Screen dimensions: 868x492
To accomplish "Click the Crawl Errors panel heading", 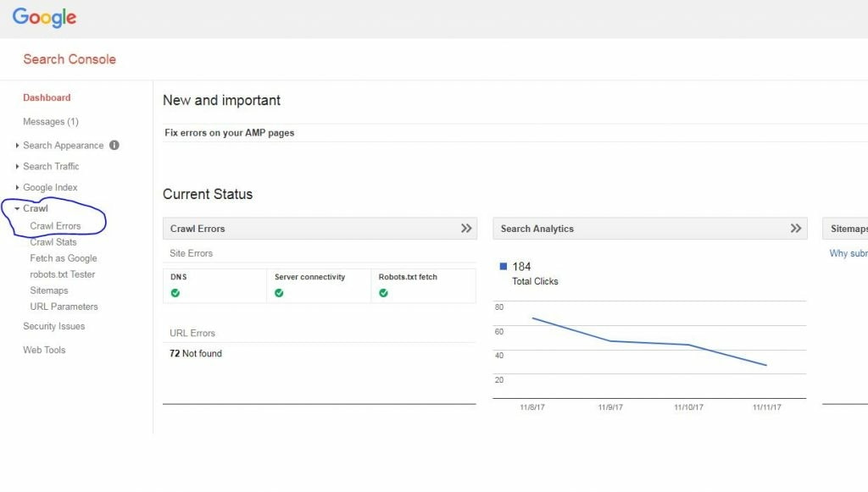I will click(197, 229).
